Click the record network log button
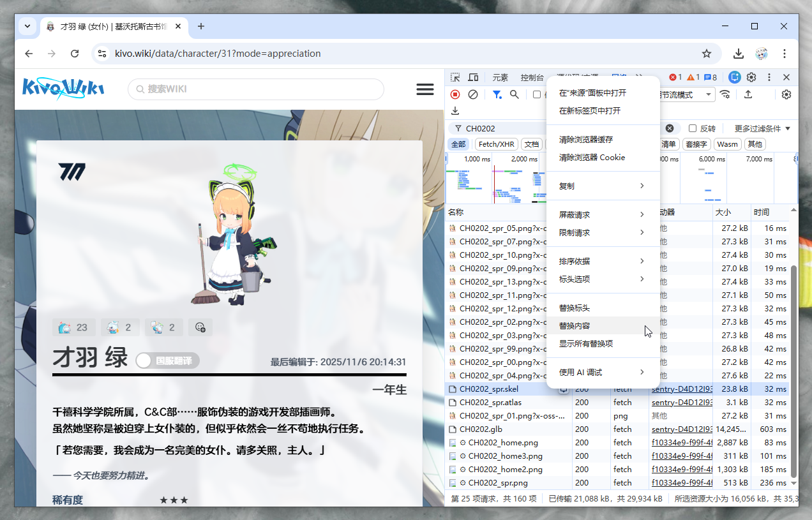The image size is (812, 520). [455, 94]
